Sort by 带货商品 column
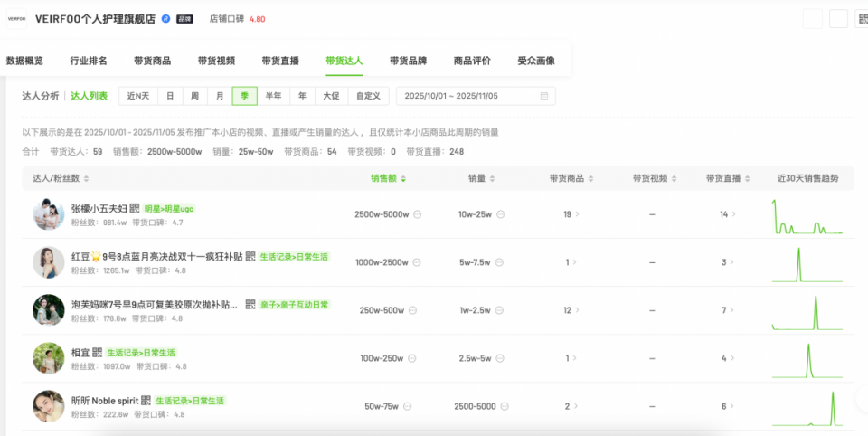Screen dimensions: 868x436 coord(571,178)
